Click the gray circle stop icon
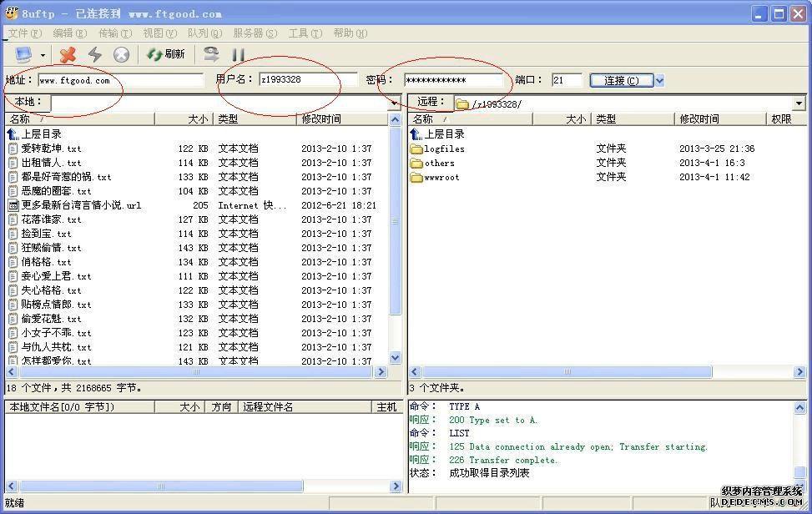This screenshot has width=812, height=514. point(122,55)
